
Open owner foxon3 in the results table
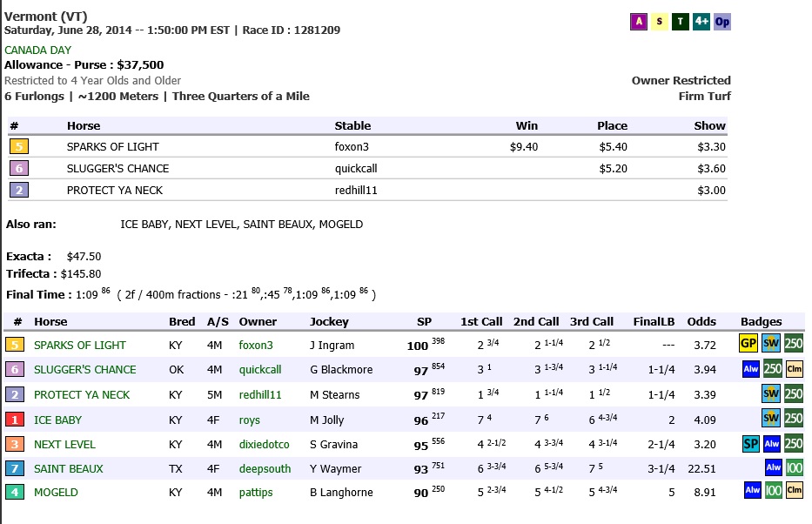(x=256, y=346)
